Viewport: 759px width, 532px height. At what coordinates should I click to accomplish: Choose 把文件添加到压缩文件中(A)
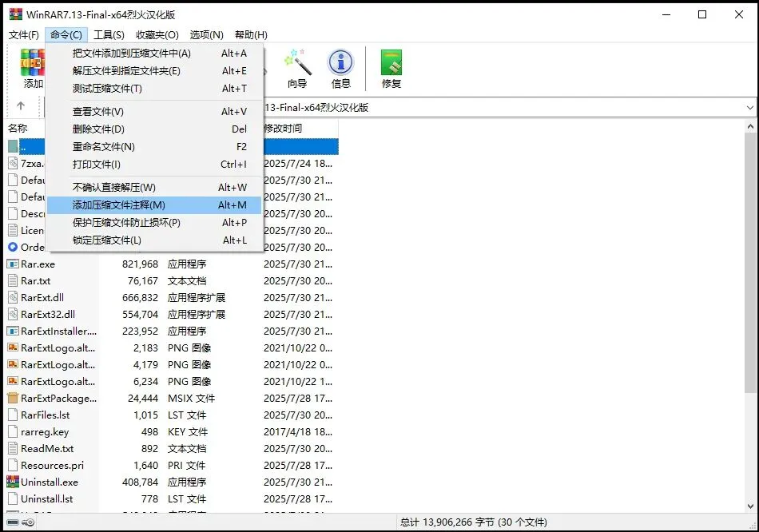pyautogui.click(x=155, y=54)
